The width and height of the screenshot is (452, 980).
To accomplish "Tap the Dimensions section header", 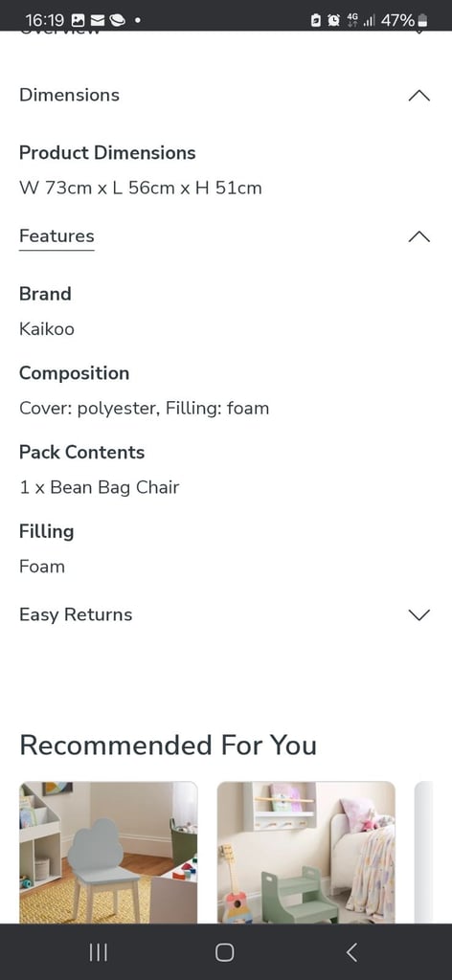I will click(69, 95).
